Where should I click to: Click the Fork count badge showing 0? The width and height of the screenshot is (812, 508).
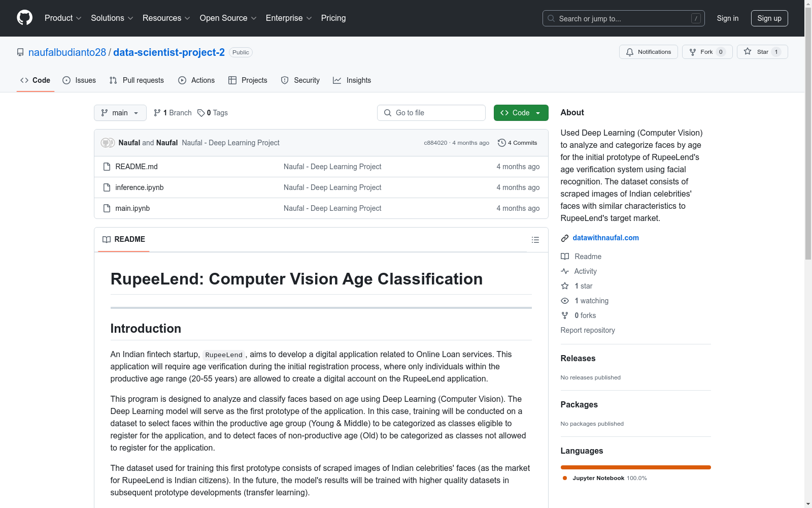coord(721,52)
